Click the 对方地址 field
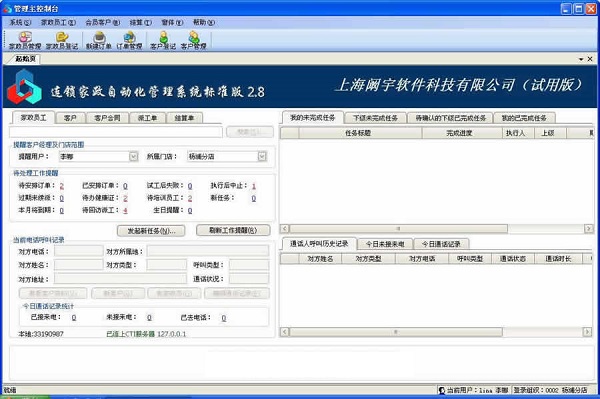This screenshot has height=399, width=600. [x=120, y=279]
